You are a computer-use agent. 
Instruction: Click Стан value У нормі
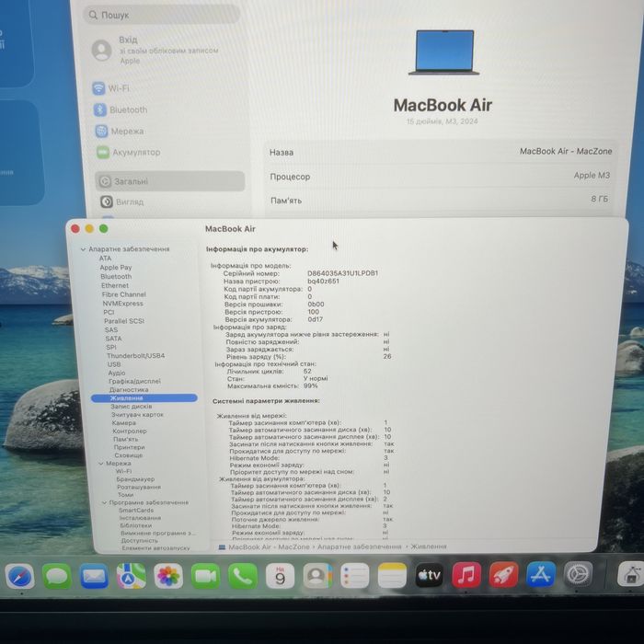pos(316,379)
